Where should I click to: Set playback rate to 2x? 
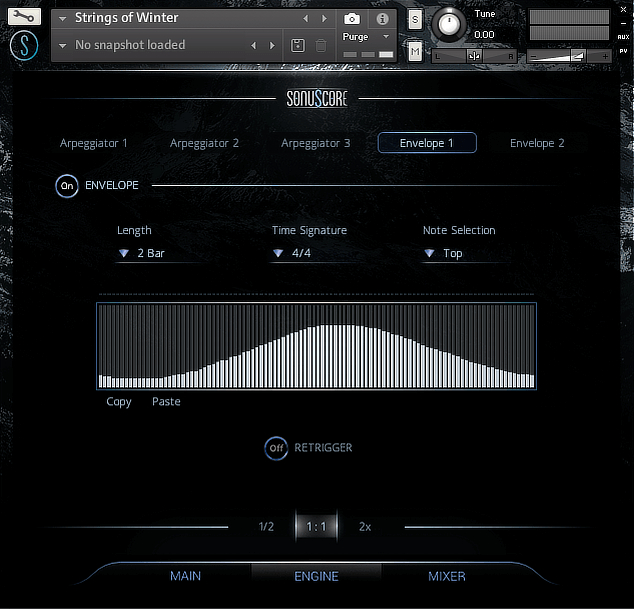tap(365, 527)
